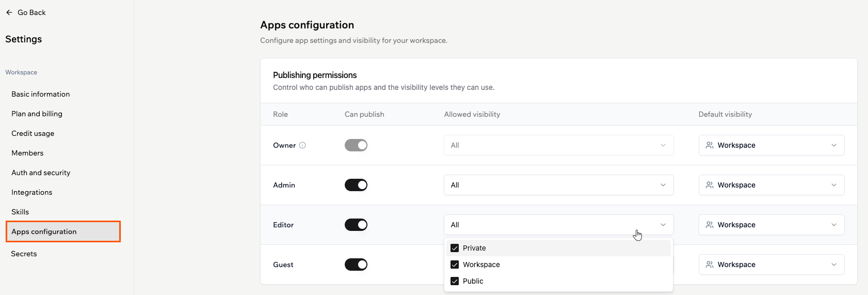This screenshot has width=868, height=295.
Task: Select Apps configuration in sidebar
Action: click(63, 231)
